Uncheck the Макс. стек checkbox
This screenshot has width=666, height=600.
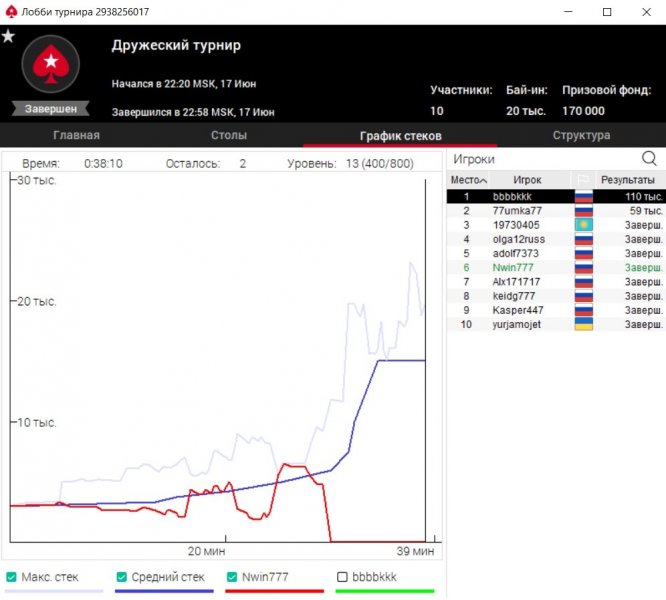click(11, 577)
